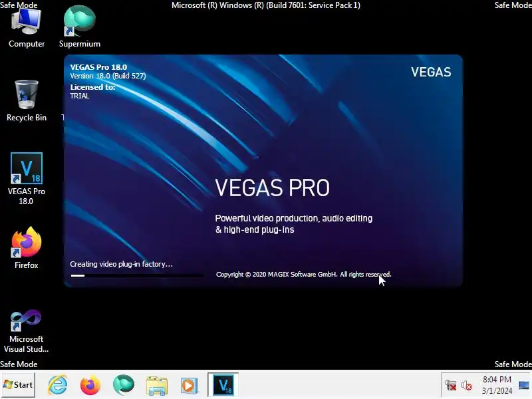Click the muted volume tray icon

[467, 386]
